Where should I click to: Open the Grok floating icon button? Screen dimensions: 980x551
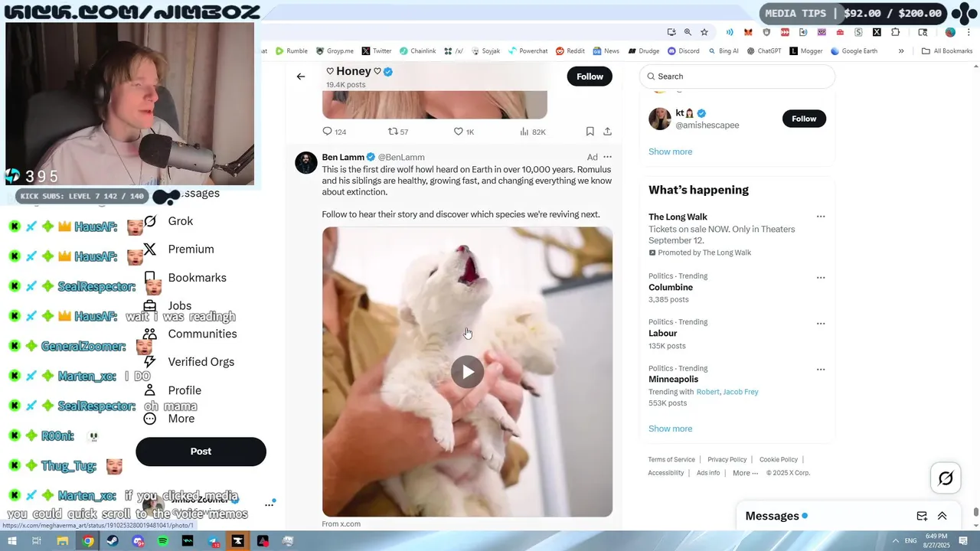pos(946,478)
